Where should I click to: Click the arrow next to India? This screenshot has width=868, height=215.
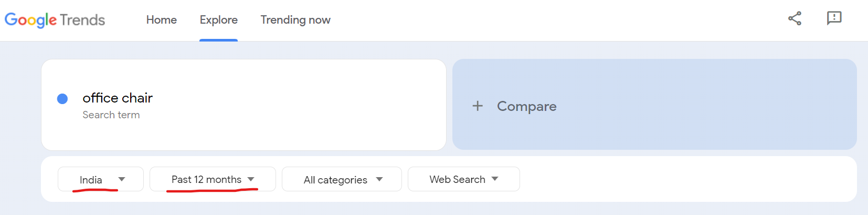pos(122,179)
